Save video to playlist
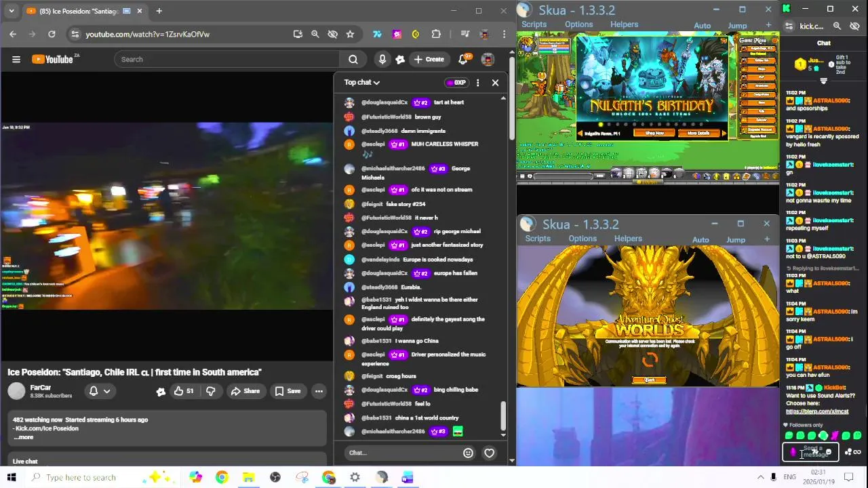Screen dimensions: 868x488 [288, 391]
